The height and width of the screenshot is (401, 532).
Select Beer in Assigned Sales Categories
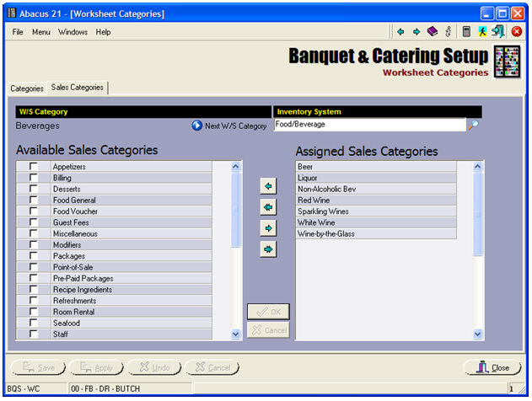coord(376,167)
